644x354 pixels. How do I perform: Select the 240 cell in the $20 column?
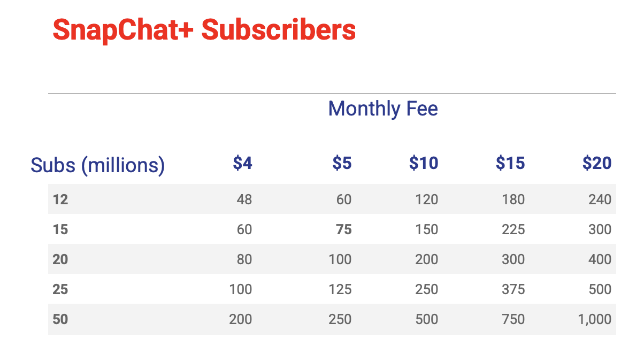click(600, 199)
